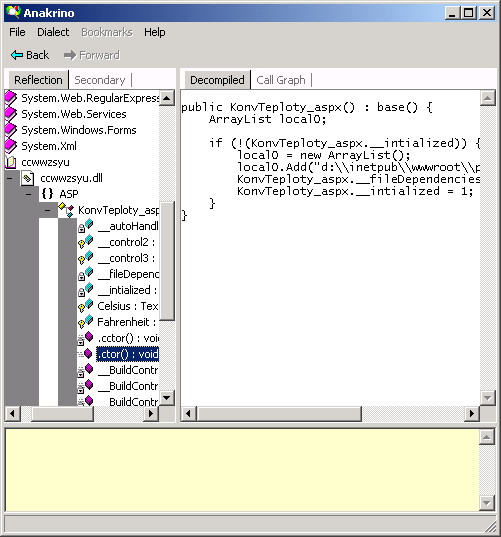Click the 'ArrayList local0;' code line

click(267, 119)
